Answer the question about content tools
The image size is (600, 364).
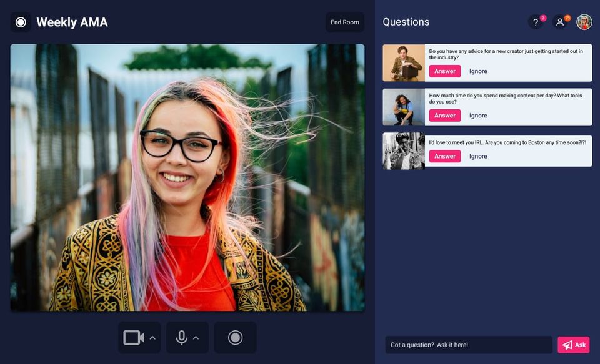[444, 116]
